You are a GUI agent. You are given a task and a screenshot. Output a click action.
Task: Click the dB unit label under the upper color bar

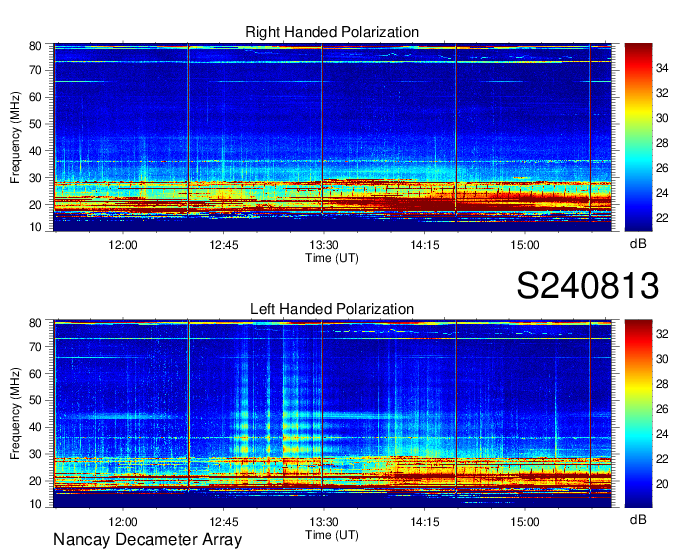638,244
